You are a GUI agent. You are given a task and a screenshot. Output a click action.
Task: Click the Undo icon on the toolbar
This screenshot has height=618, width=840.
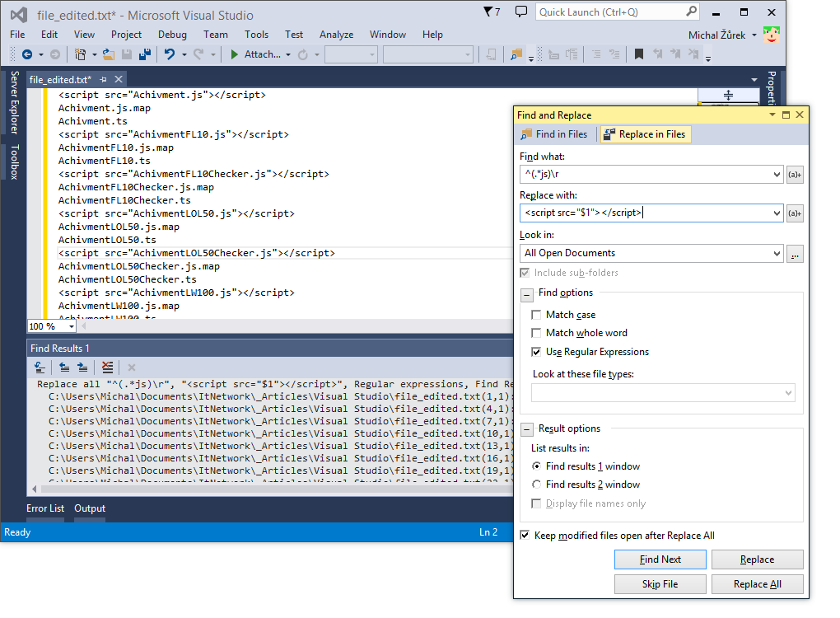pyautogui.click(x=170, y=55)
